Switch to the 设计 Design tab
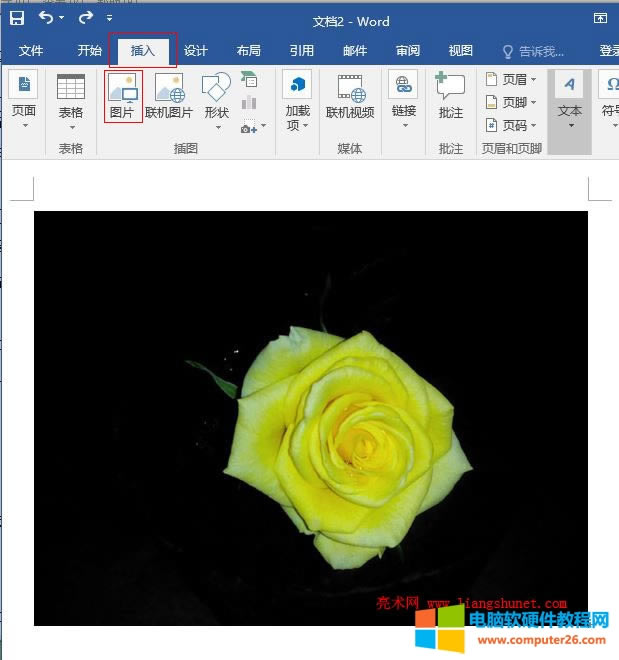The width and height of the screenshot is (619, 660). tap(196, 51)
